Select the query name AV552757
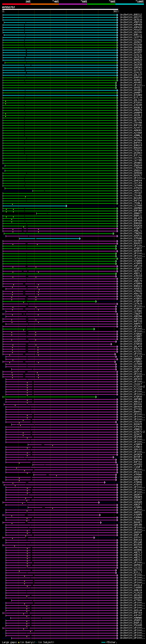The height and width of the screenshot is (644, 146). click(8, 7)
